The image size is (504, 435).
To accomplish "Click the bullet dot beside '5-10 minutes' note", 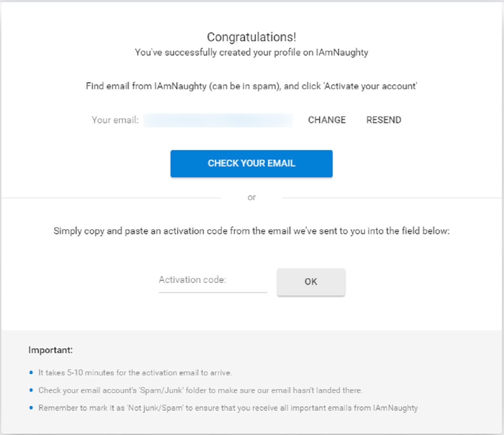I will tap(31, 373).
